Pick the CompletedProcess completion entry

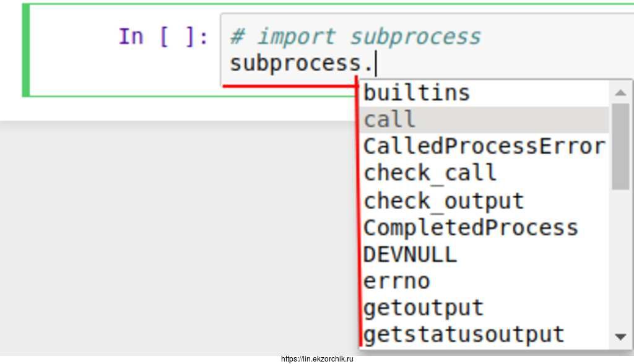click(x=470, y=227)
